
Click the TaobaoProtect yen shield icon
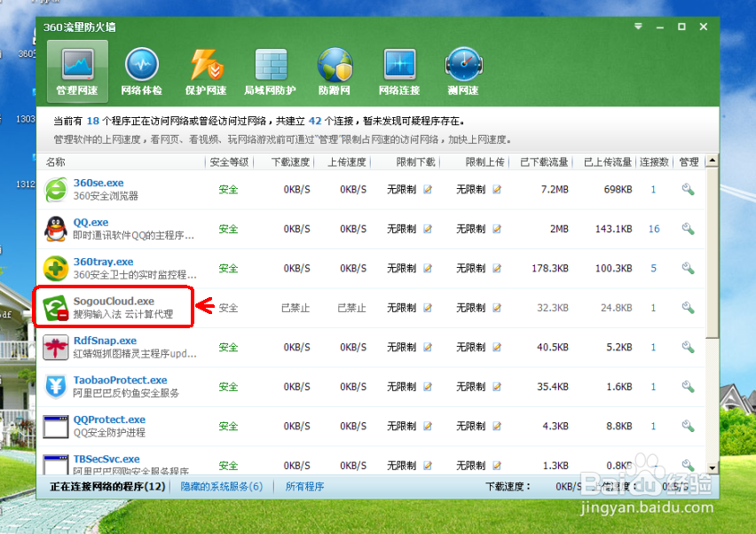(x=55, y=387)
